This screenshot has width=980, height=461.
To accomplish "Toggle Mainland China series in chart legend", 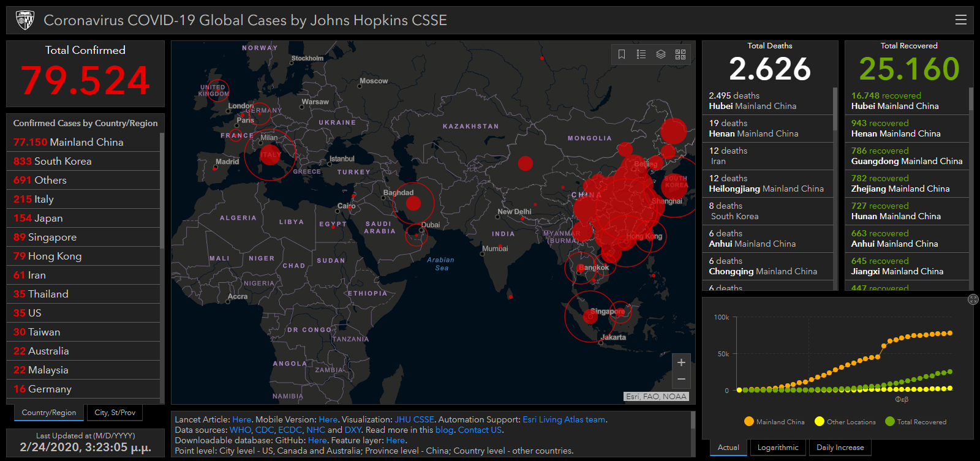I will [x=774, y=422].
